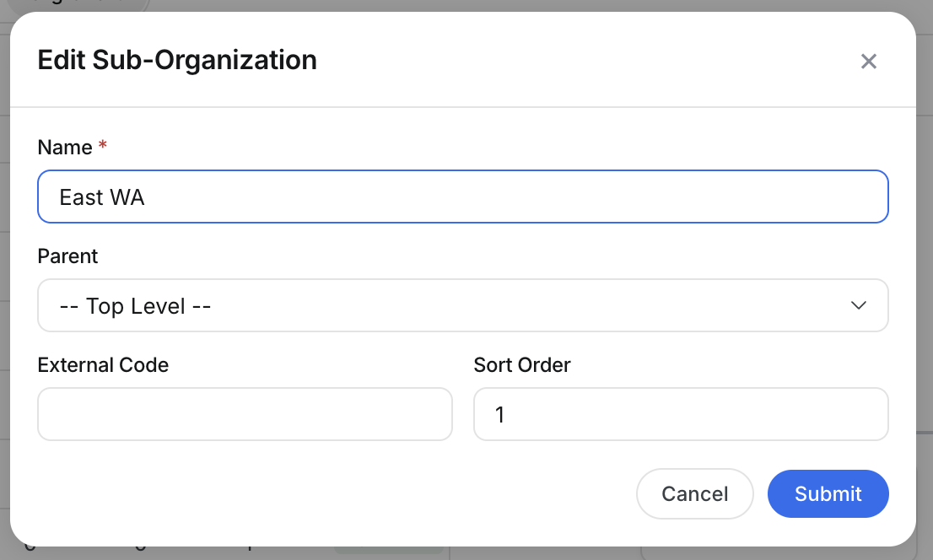Focus the Sort Order field
The height and width of the screenshot is (560, 933).
coord(681,414)
